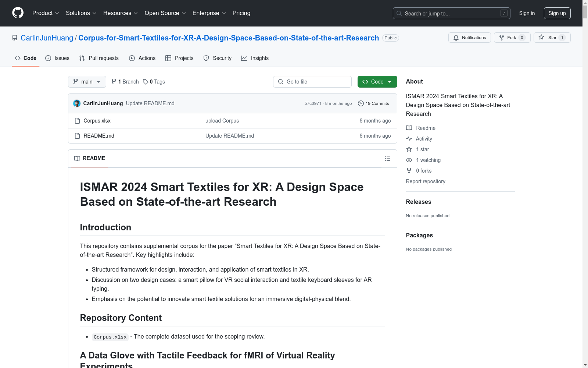Click the Releases heading link
The height and width of the screenshot is (368, 588).
tap(419, 202)
